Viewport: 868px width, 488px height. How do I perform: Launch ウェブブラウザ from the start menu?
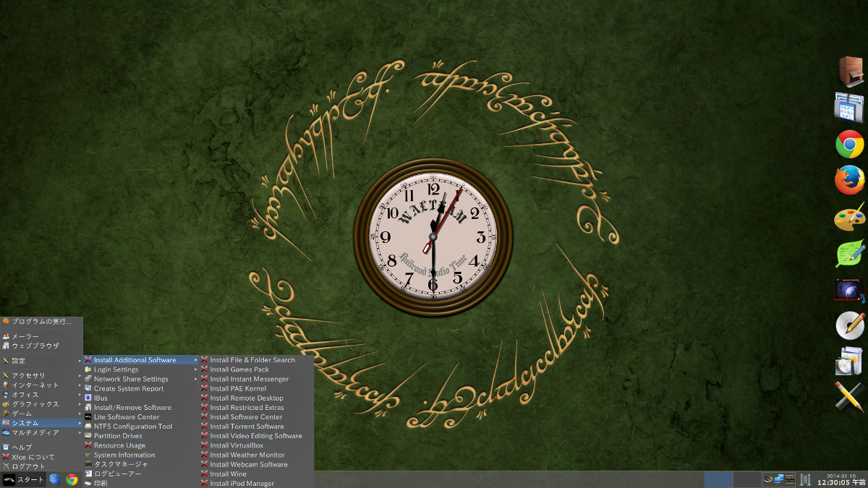(x=41, y=346)
